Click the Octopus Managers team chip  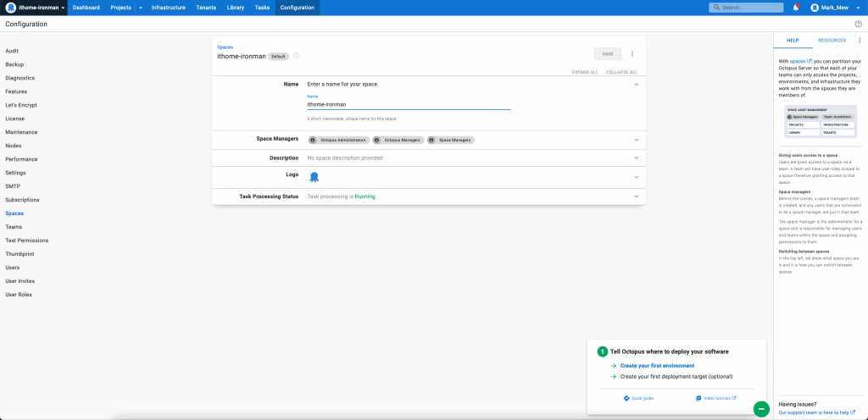click(398, 141)
